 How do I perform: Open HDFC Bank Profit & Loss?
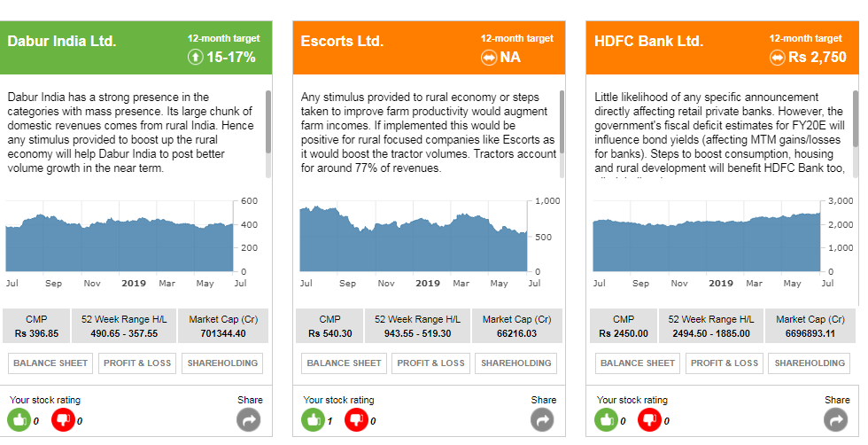click(725, 363)
